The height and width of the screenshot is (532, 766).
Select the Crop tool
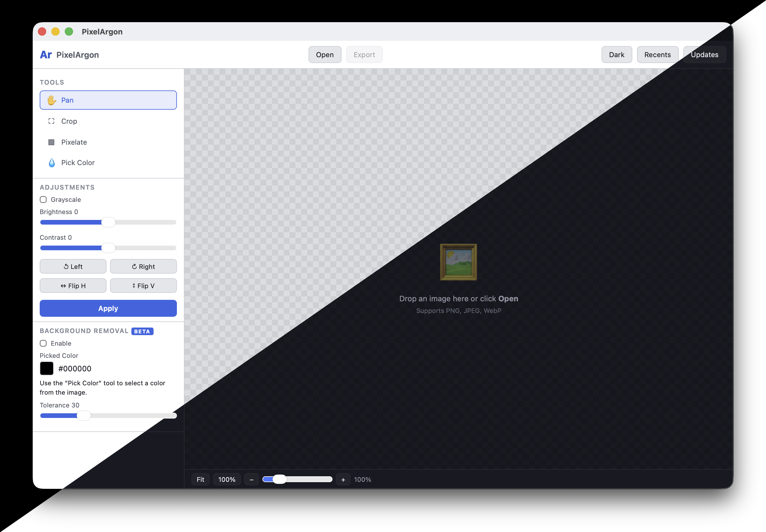69,121
